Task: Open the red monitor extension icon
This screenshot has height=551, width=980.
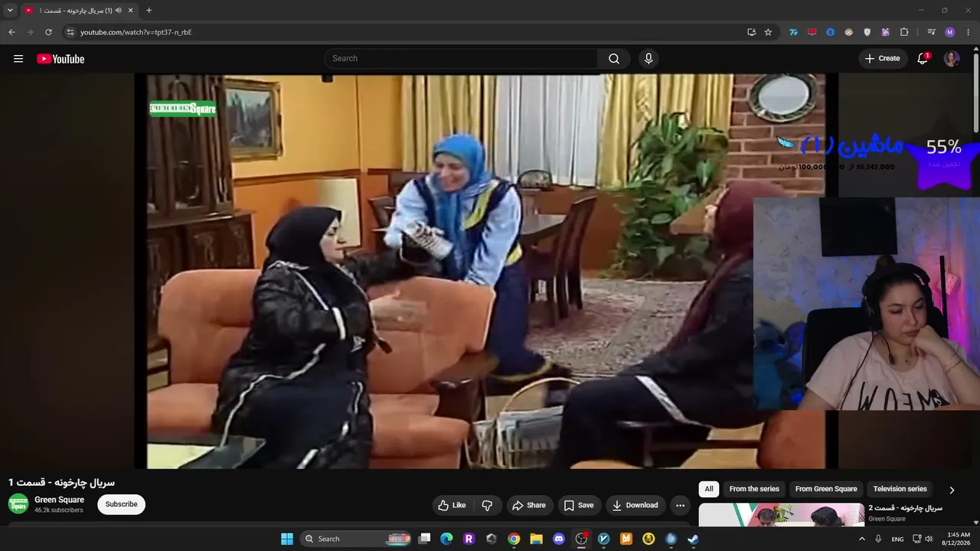Action: (x=812, y=32)
